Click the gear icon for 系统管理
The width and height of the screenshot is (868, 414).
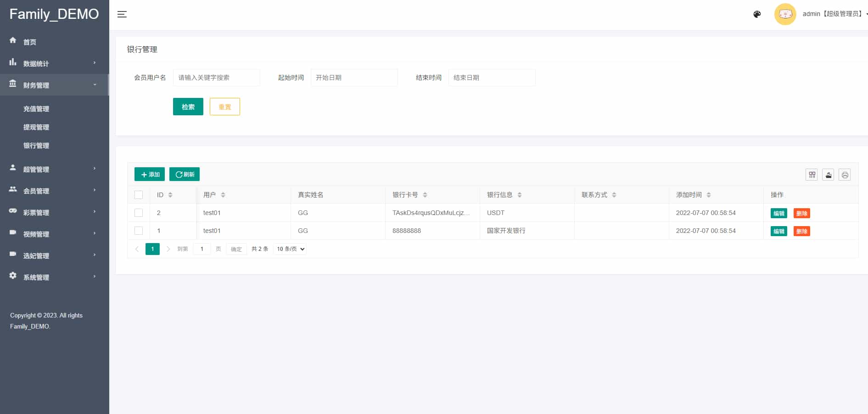point(13,276)
